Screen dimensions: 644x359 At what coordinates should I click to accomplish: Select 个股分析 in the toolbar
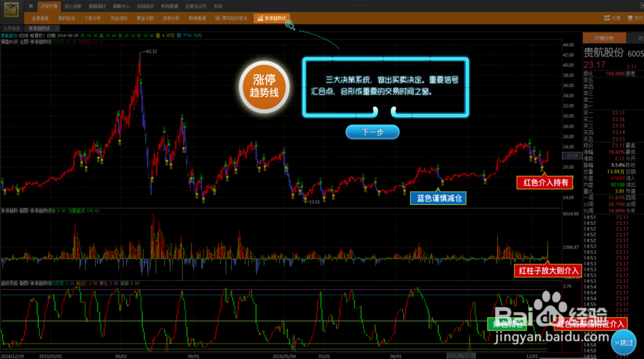92,18
